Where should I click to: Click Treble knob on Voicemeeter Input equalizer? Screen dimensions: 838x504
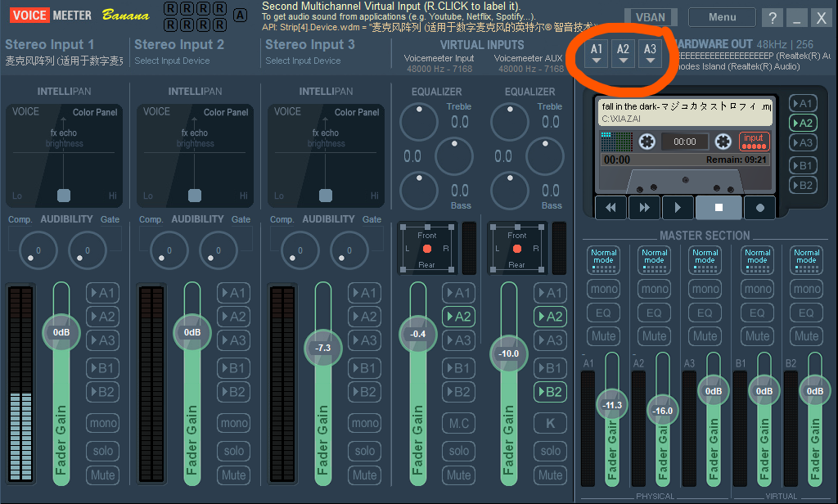click(x=419, y=122)
